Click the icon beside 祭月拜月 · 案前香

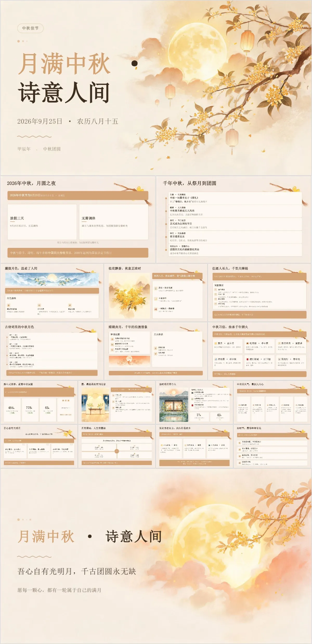279,343
